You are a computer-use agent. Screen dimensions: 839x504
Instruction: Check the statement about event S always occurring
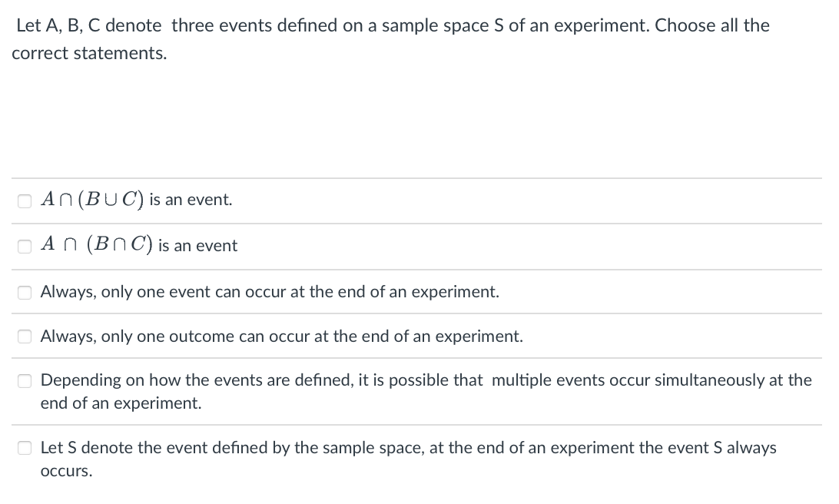(25, 447)
